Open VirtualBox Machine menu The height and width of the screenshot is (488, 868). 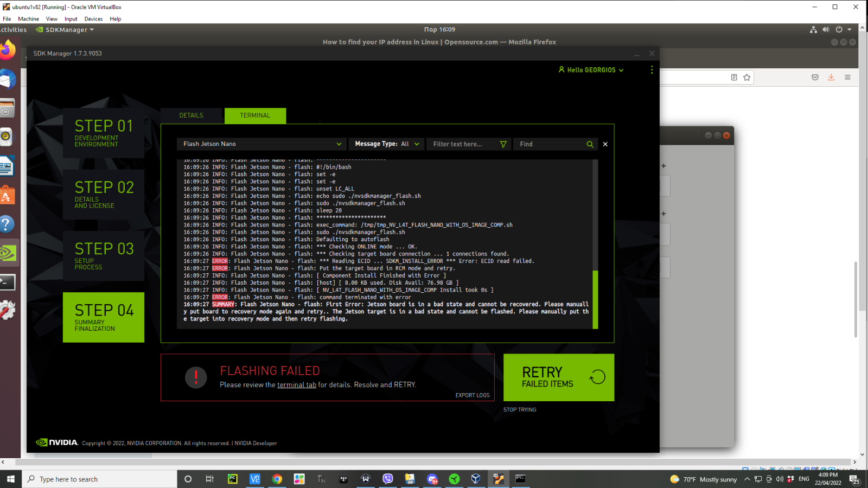point(28,19)
